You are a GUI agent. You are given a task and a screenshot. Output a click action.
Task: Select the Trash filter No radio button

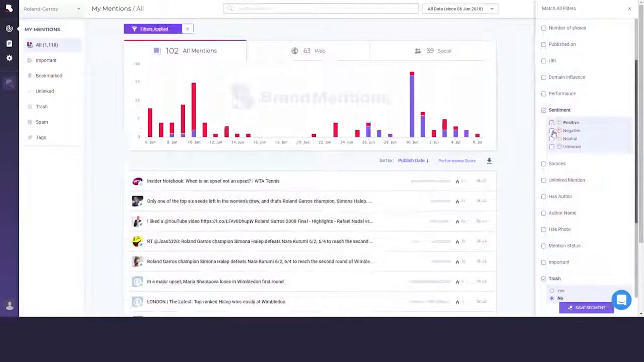coord(551,297)
